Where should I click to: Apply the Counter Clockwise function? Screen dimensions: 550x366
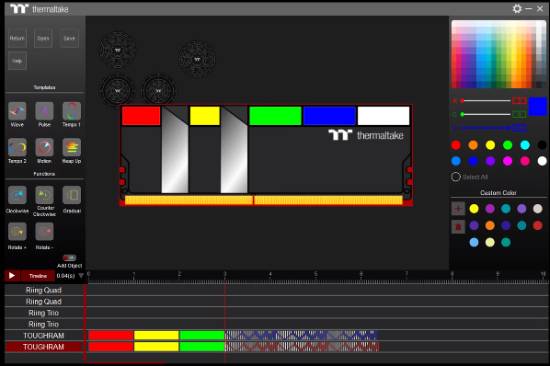click(44, 195)
